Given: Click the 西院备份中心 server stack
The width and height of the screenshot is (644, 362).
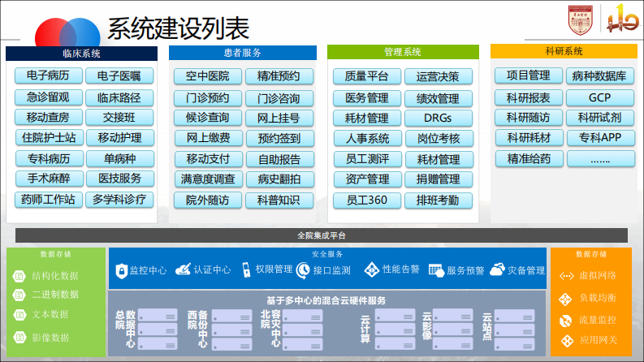Looking at the screenshot, I should [231, 330].
